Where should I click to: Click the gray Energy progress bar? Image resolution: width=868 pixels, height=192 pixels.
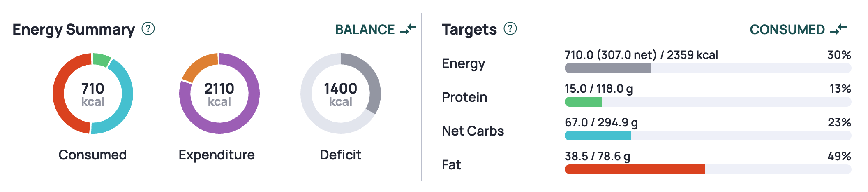(607, 68)
